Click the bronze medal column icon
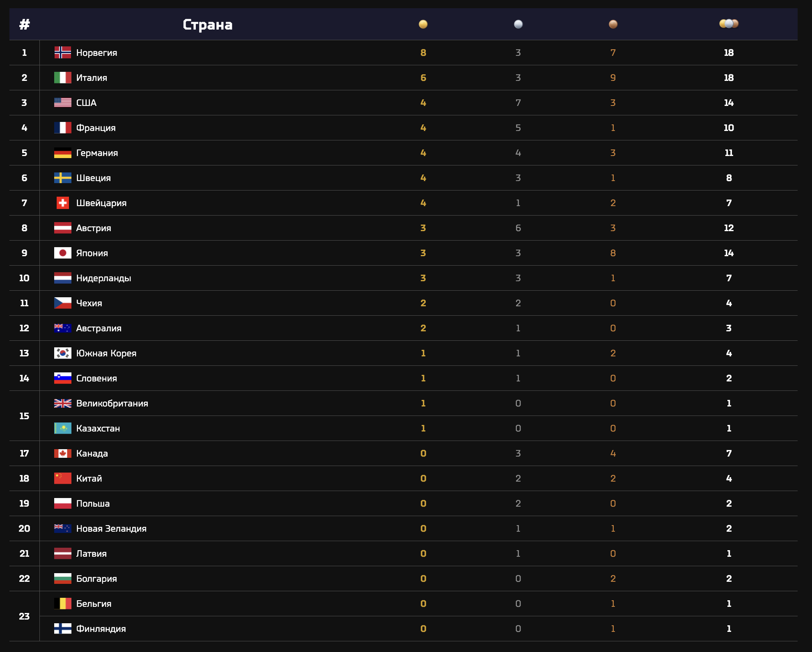Viewport: 812px width, 652px height. tap(613, 24)
